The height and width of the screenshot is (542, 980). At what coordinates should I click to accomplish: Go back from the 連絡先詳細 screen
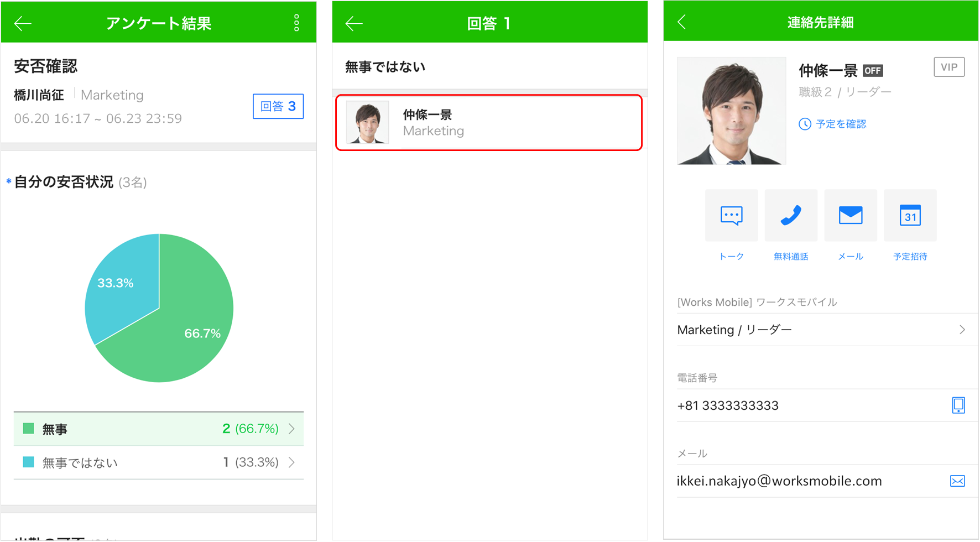(x=682, y=22)
